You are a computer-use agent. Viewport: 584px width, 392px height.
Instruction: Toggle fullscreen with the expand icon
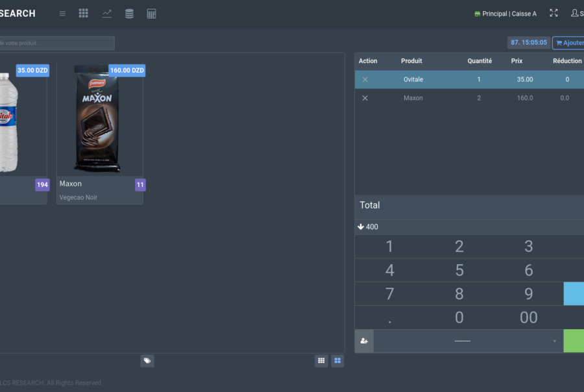(x=554, y=13)
